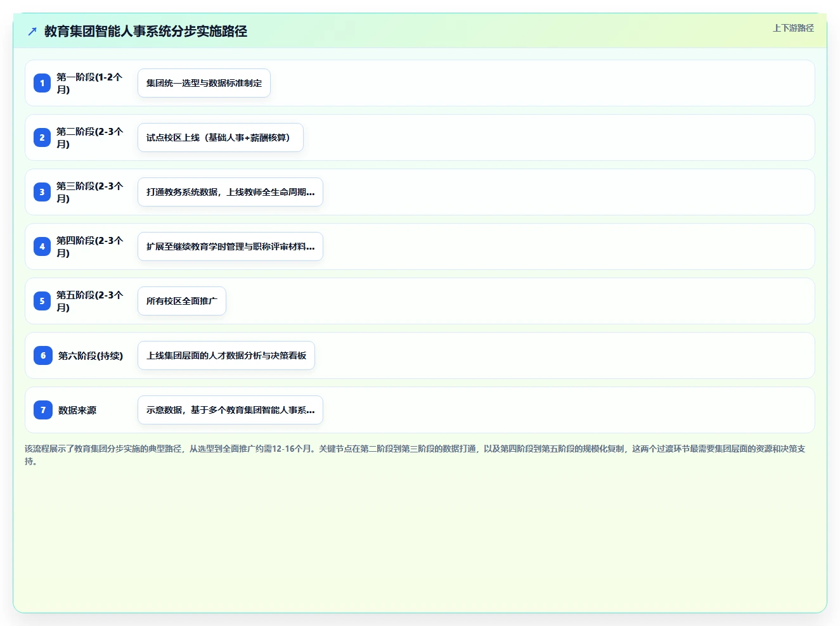This screenshot has width=840, height=626.
Task: Open the 试点校区上线 chip
Action: coord(221,137)
